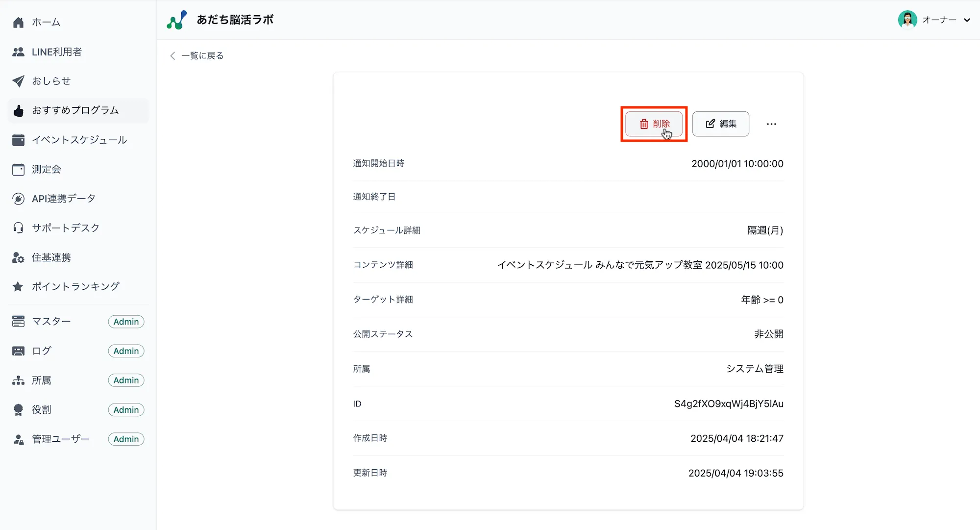Open the more options ellipsis menu

pyautogui.click(x=771, y=124)
